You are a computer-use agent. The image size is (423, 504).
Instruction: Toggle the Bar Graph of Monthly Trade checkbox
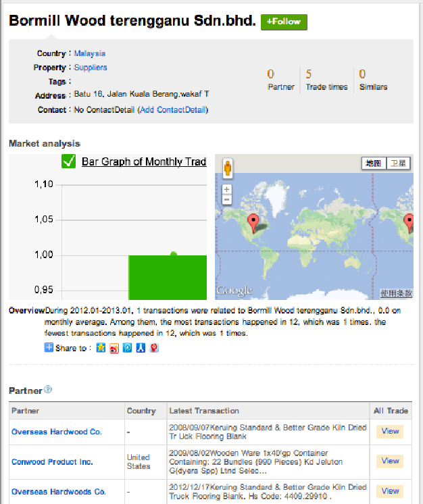pyautogui.click(x=68, y=161)
